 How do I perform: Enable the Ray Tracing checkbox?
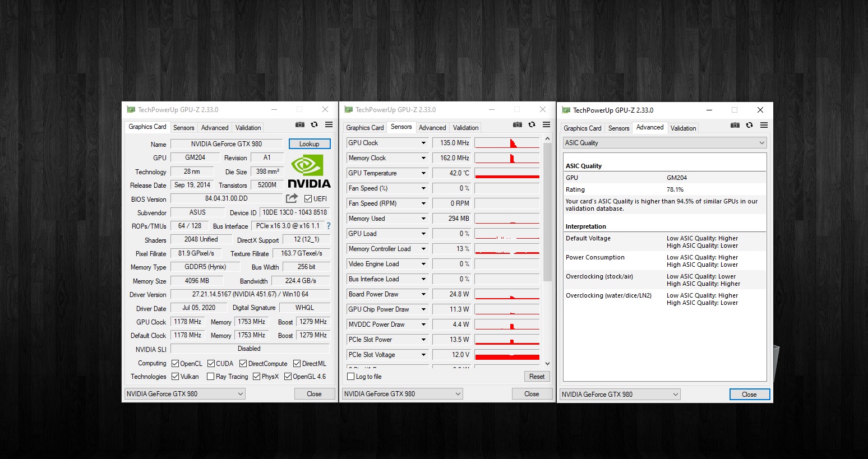(210, 377)
